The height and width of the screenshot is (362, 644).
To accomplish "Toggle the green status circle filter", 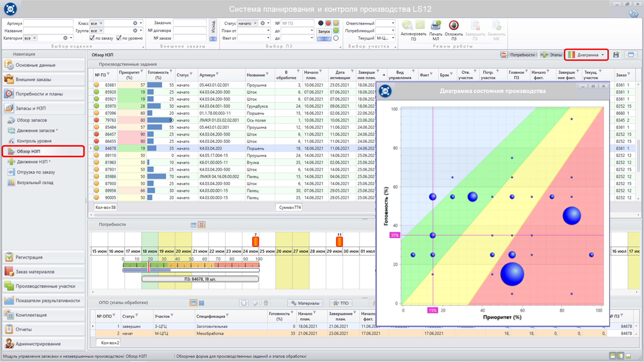I will (336, 31).
